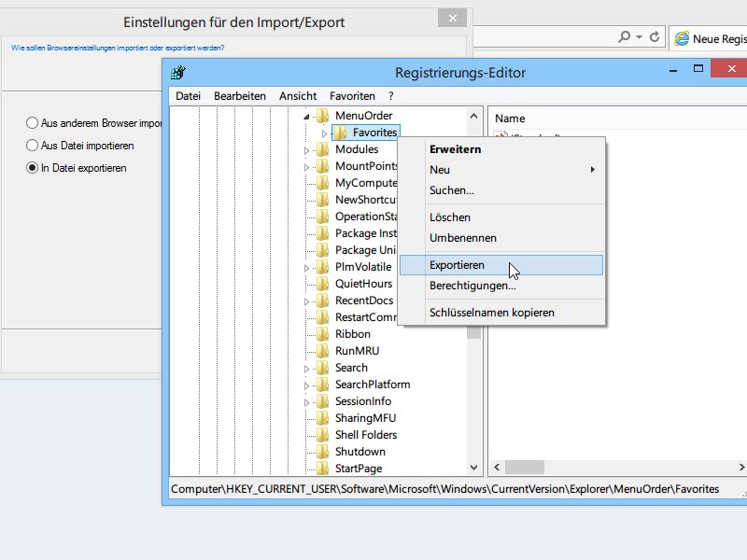Expand the PlmVolatile tree node
The image size is (747, 560).
tap(306, 268)
